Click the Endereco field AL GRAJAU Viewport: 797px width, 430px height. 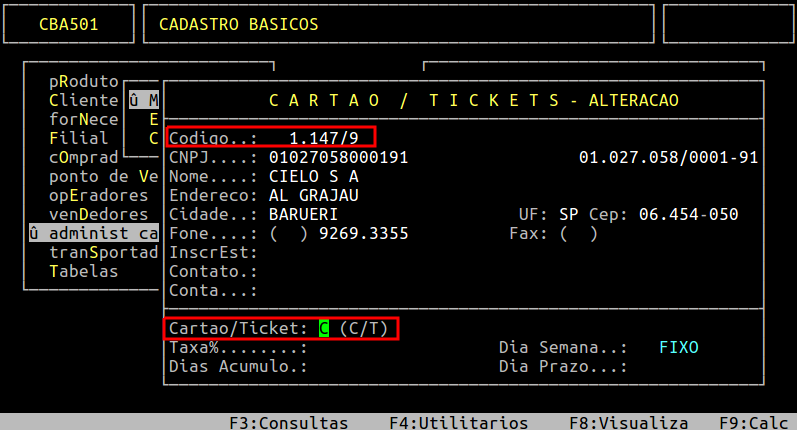click(313, 195)
